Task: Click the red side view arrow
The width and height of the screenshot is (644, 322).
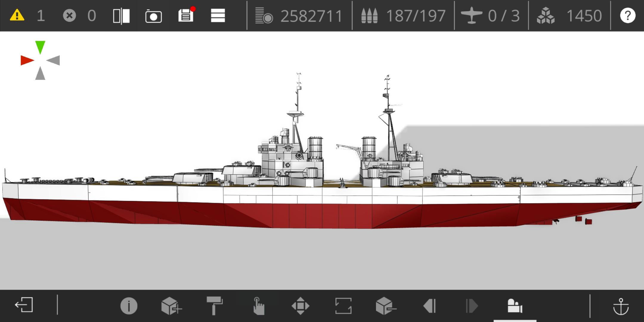Action: point(27,61)
